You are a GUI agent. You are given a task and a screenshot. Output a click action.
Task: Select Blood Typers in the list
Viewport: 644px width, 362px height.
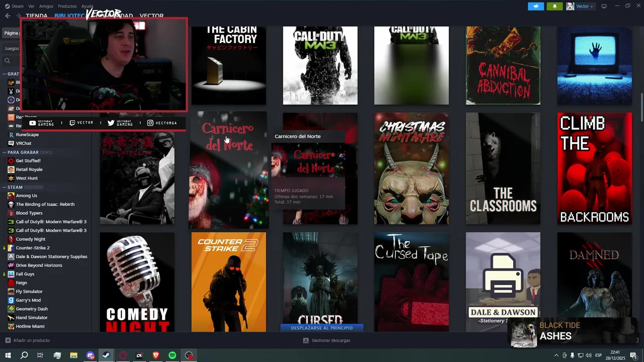click(x=29, y=213)
